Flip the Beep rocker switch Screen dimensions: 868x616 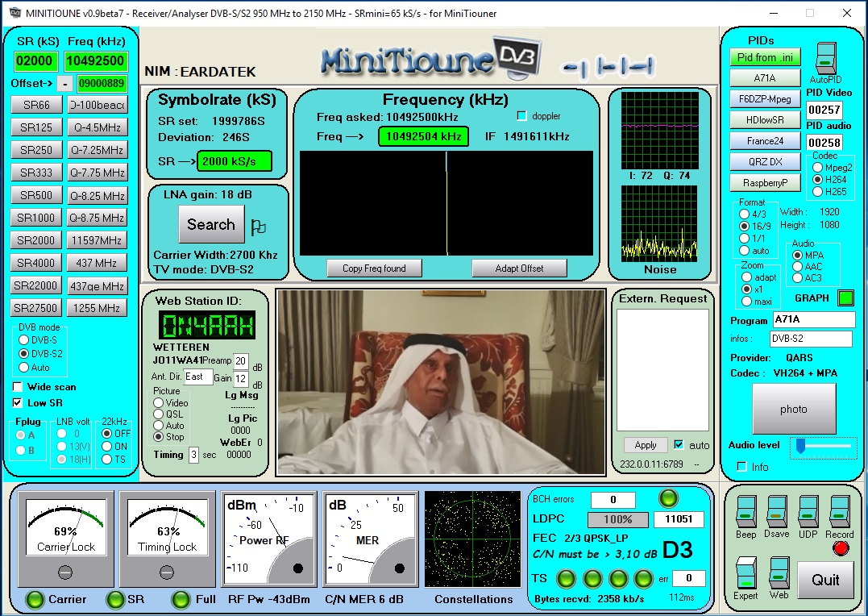[x=746, y=510]
